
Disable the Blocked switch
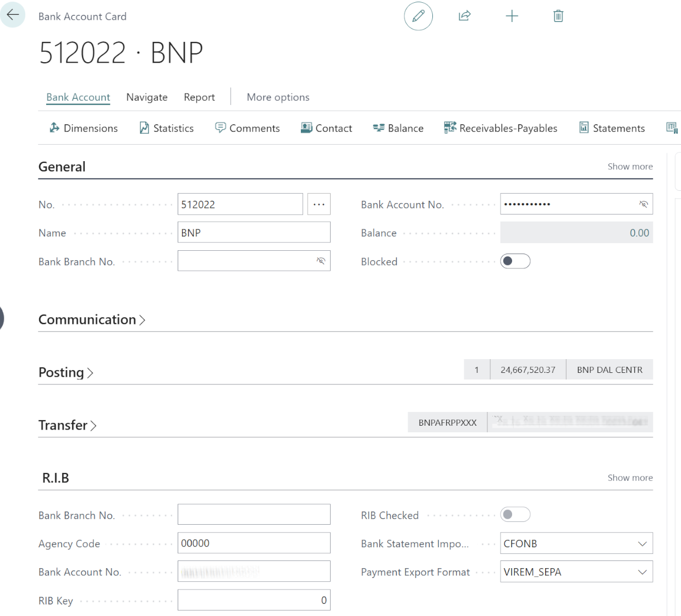(x=515, y=261)
